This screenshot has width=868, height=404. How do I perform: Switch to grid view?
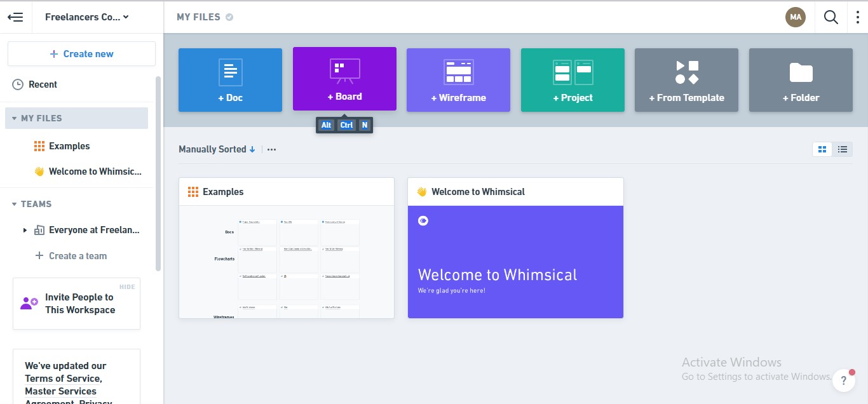click(x=822, y=149)
